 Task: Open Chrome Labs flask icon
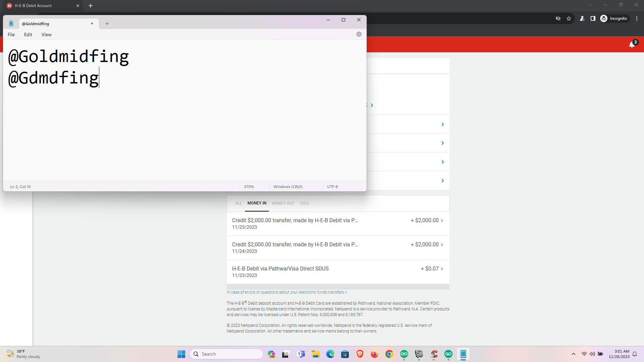[x=582, y=18]
